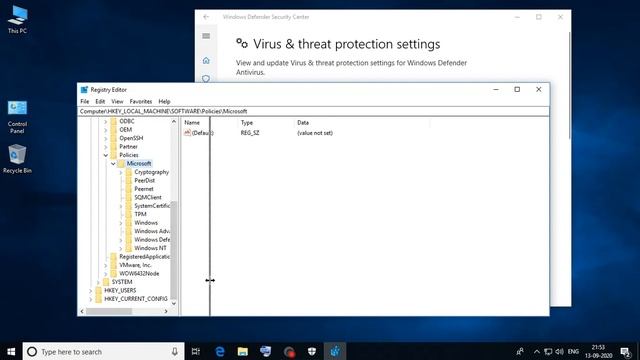
Task: Select OEM key in tree
Action: click(126, 129)
